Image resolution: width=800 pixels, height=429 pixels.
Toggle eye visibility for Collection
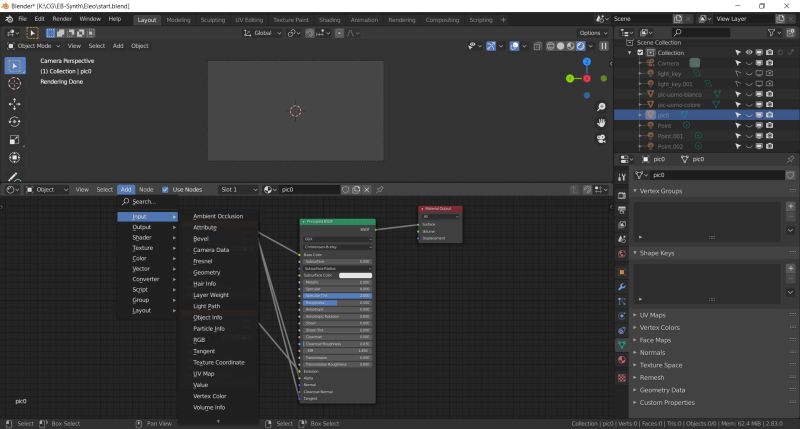tap(748, 53)
